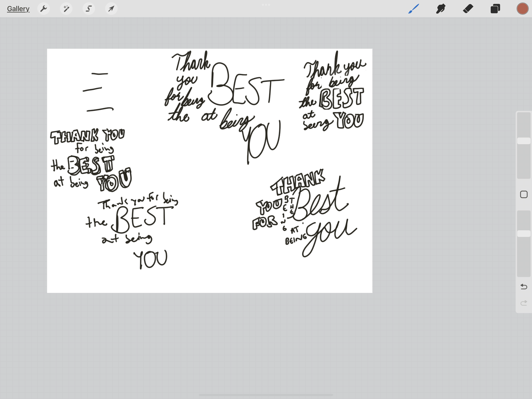Open the Adjustments magic wand menu

click(x=66, y=9)
